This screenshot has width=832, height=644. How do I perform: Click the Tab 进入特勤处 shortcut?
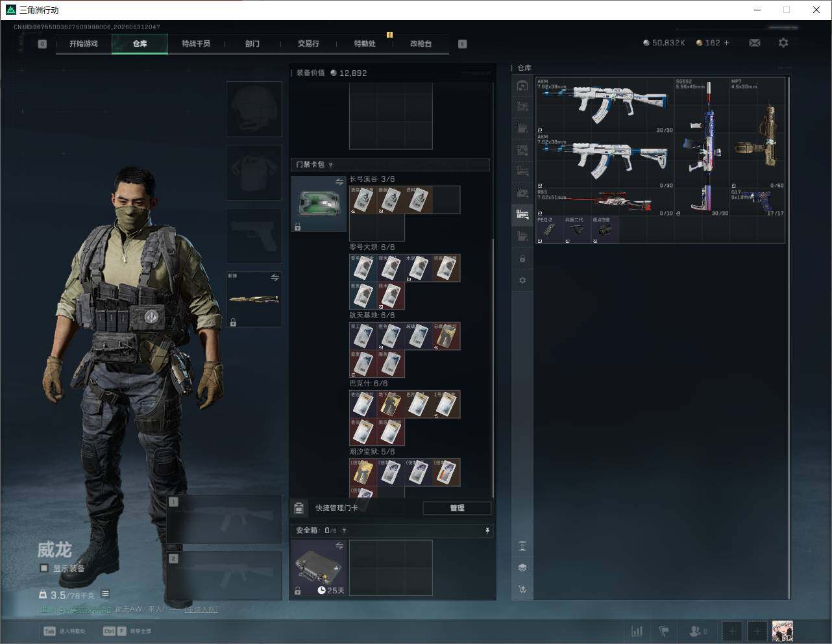[x=64, y=631]
